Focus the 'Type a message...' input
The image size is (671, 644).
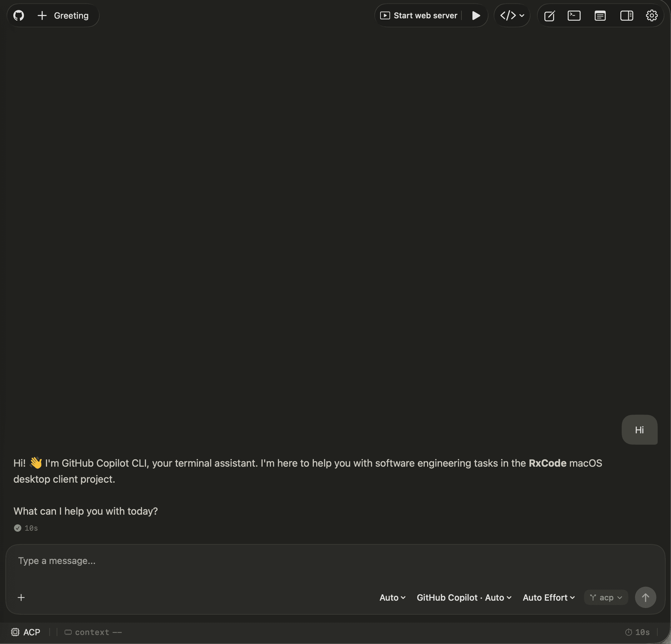click(335, 561)
